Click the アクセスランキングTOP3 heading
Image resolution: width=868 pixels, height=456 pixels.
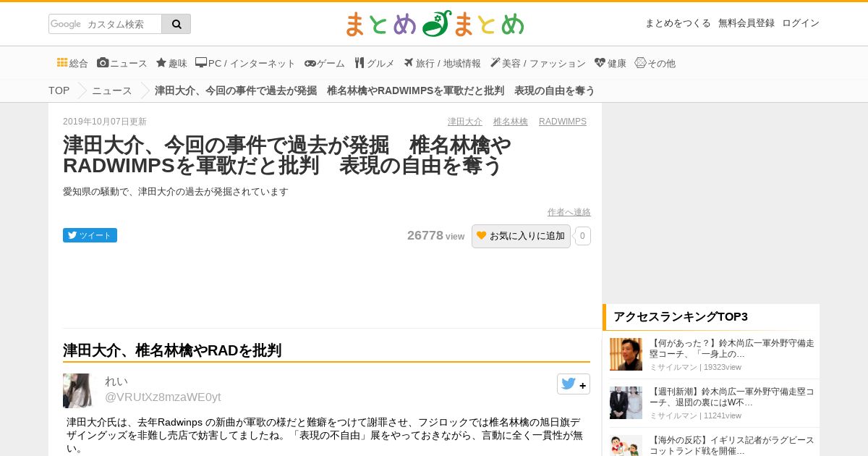681,316
